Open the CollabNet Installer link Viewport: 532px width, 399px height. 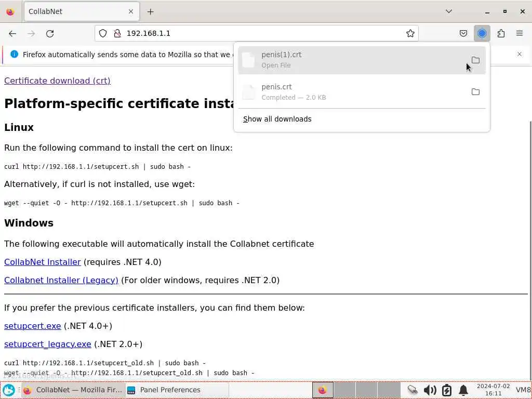[43, 262]
